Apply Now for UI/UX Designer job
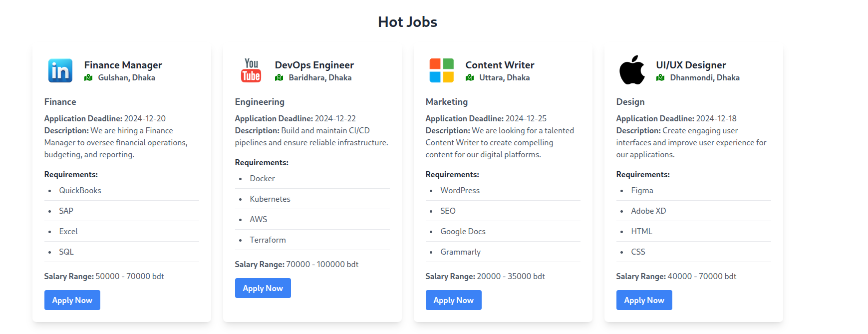This screenshot has height=334, width=868. (x=644, y=300)
